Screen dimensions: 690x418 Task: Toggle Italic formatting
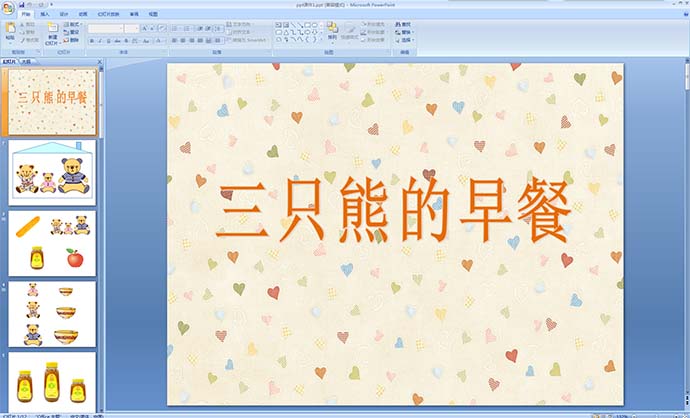tap(100, 41)
